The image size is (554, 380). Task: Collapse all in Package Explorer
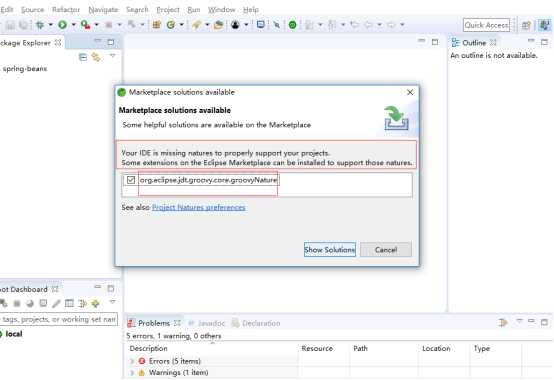click(x=83, y=57)
